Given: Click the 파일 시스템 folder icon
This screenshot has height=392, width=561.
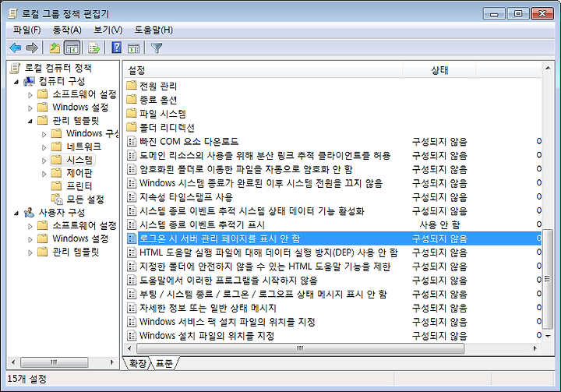Looking at the screenshot, I should tap(132, 113).
